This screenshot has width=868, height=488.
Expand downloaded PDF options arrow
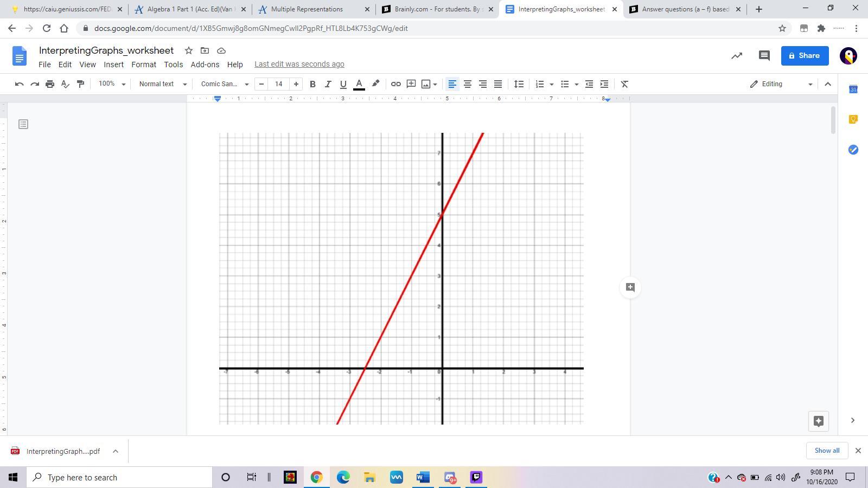116,451
